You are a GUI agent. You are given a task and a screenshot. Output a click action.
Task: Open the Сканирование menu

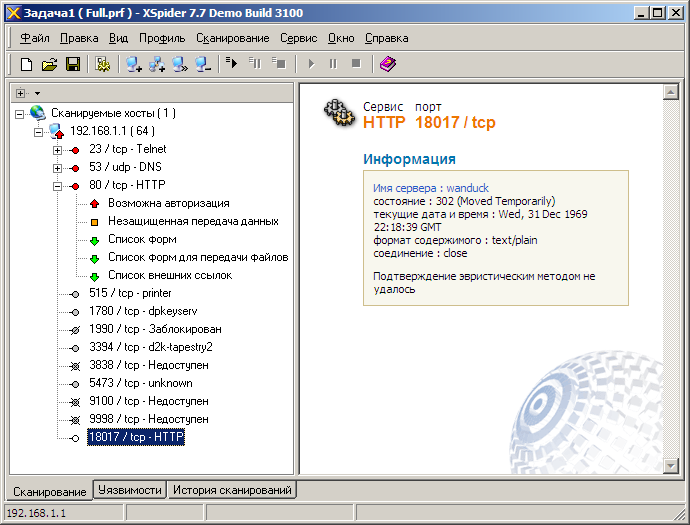[232, 38]
